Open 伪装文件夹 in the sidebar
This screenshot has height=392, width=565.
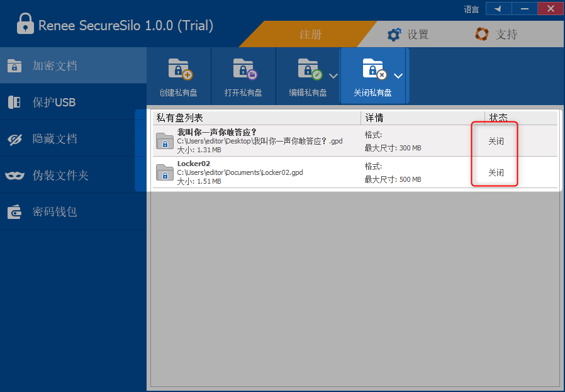click(60, 176)
